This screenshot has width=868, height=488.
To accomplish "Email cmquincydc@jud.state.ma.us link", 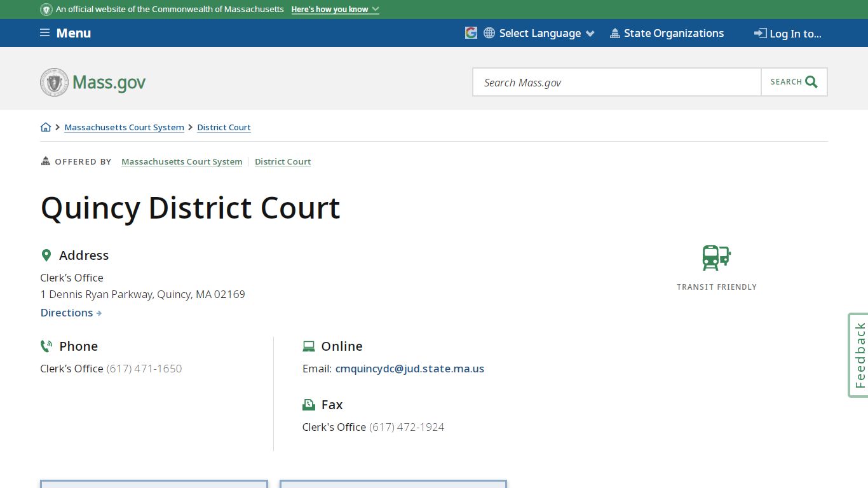I will [x=410, y=369].
